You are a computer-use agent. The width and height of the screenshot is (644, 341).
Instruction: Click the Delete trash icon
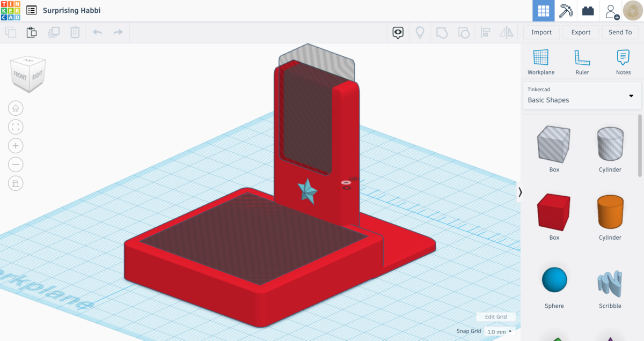[x=75, y=32]
